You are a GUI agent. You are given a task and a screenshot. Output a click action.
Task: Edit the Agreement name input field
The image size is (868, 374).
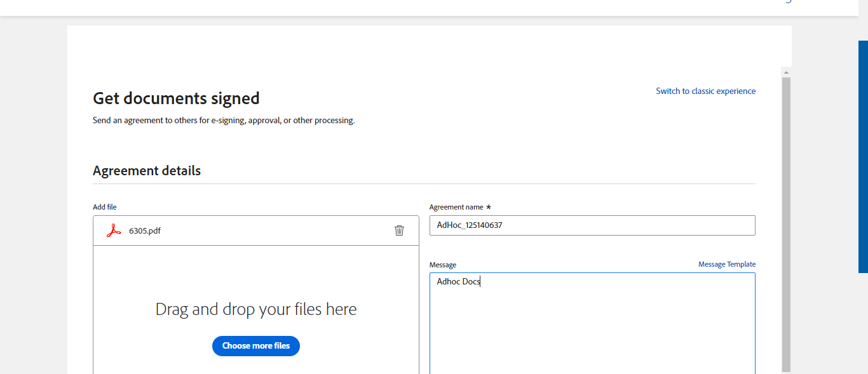pos(592,225)
